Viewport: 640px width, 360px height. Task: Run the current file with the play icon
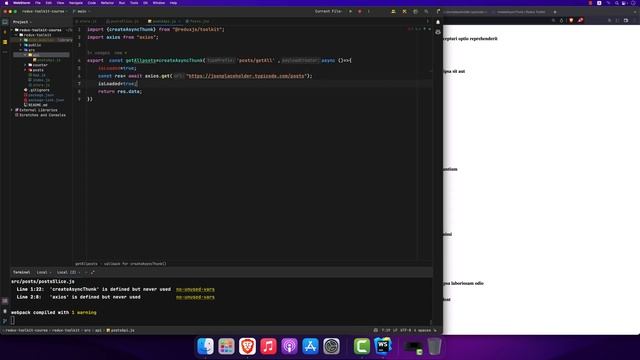click(x=350, y=11)
